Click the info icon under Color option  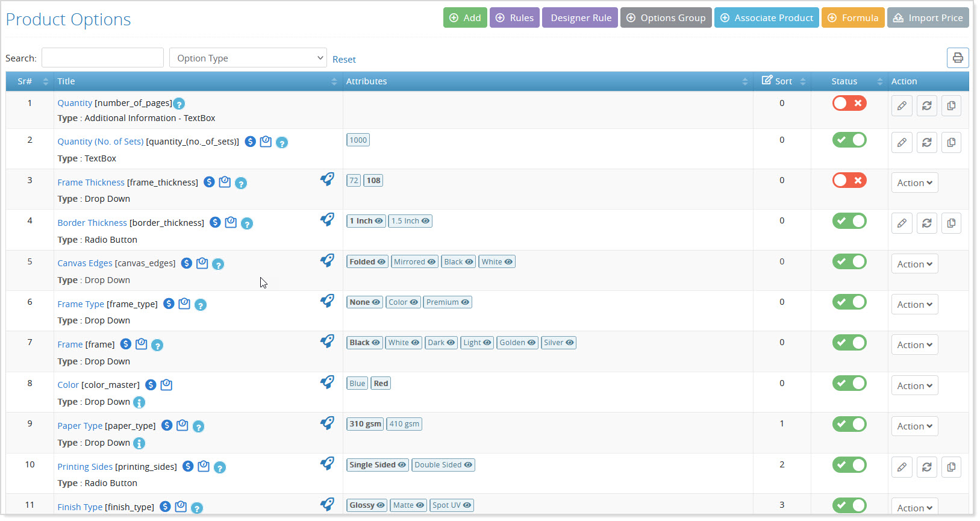[139, 402]
